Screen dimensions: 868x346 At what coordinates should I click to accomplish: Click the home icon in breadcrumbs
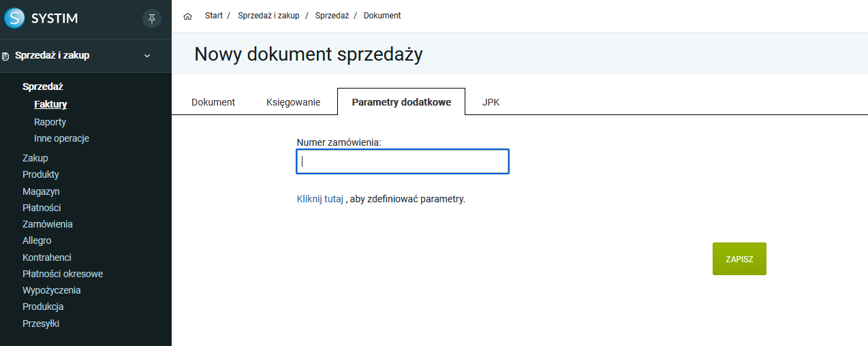click(x=188, y=16)
